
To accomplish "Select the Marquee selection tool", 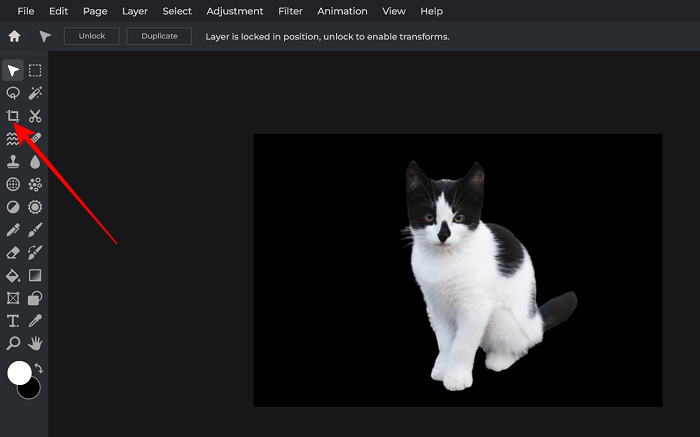I will click(35, 70).
